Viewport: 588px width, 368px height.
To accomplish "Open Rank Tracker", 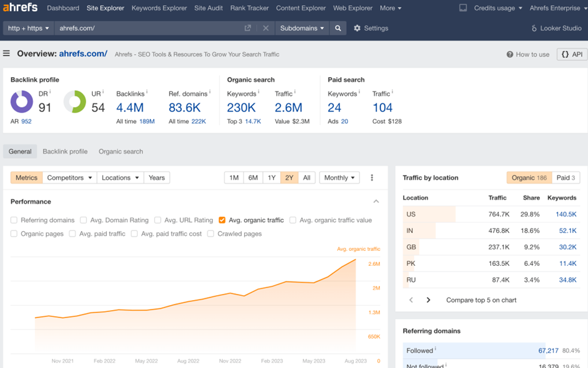I will [249, 8].
